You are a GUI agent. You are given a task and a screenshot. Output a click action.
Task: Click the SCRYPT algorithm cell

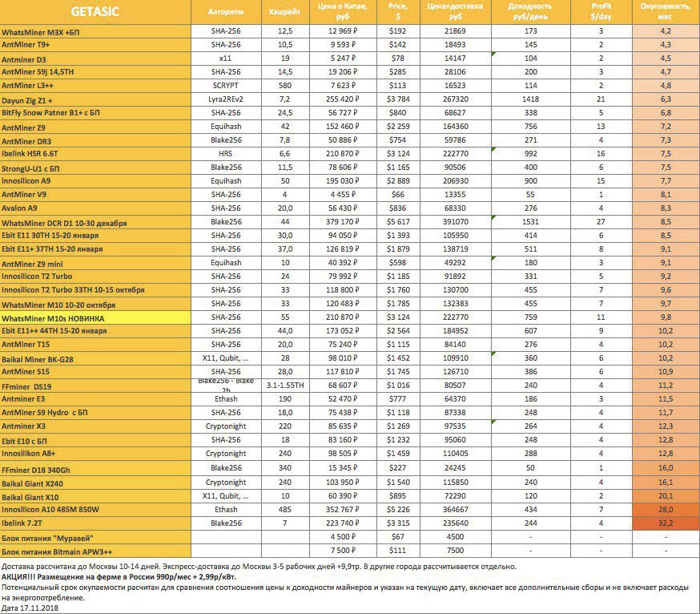[x=226, y=86]
